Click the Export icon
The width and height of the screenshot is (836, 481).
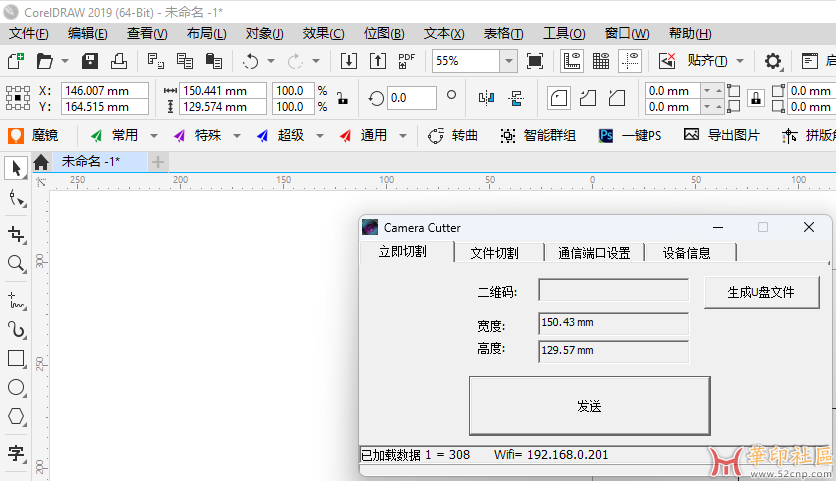click(377, 61)
